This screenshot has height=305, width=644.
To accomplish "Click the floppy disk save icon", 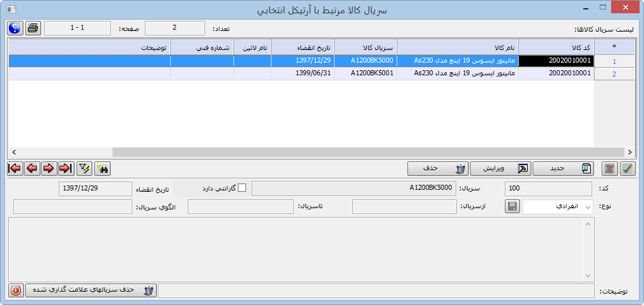I will 512,207.
